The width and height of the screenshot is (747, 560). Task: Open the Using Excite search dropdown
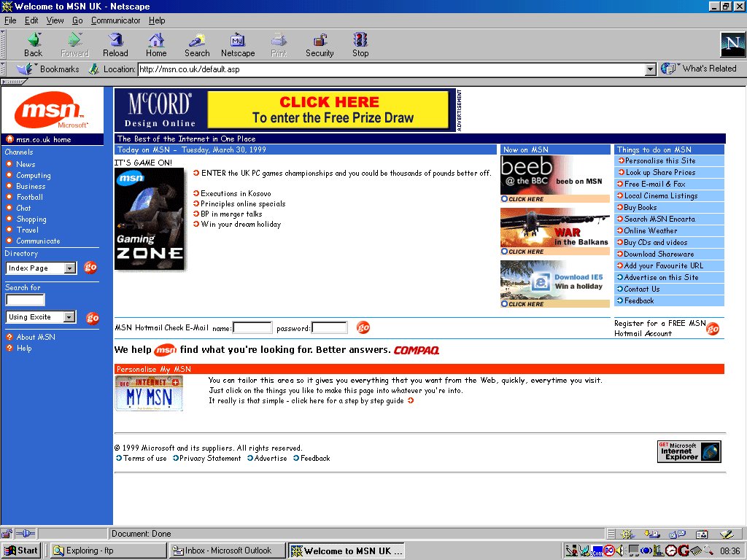[69, 317]
